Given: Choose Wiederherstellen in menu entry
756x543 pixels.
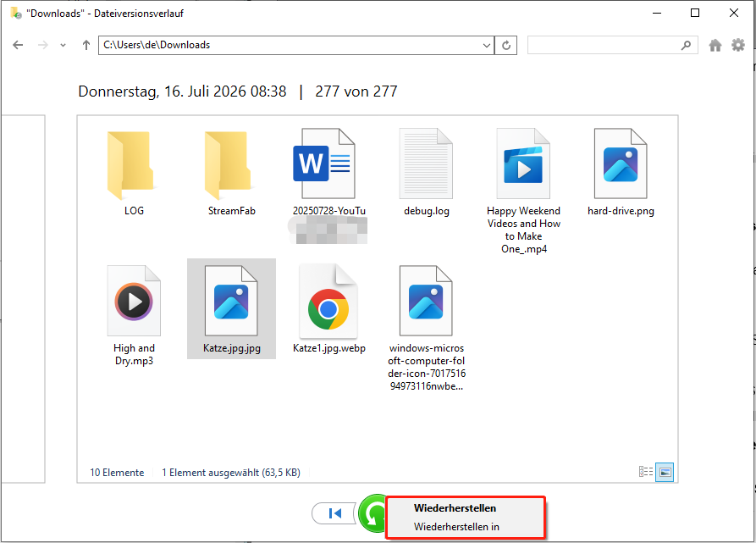Looking at the screenshot, I should (456, 527).
